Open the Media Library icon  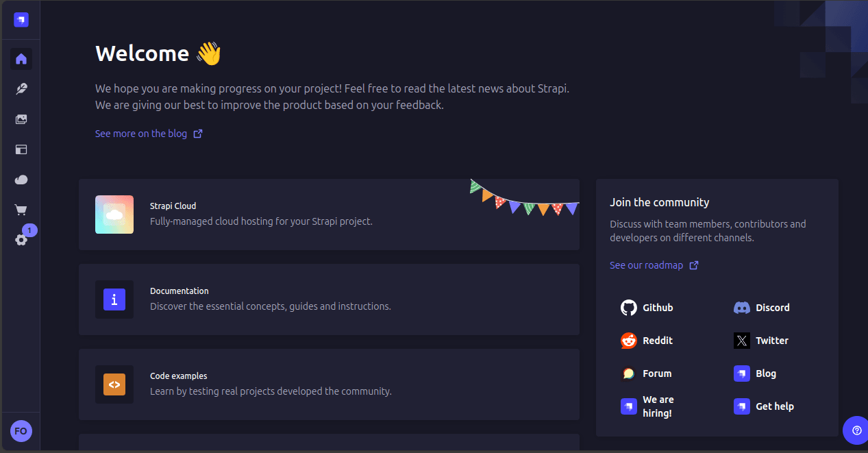pyautogui.click(x=21, y=119)
